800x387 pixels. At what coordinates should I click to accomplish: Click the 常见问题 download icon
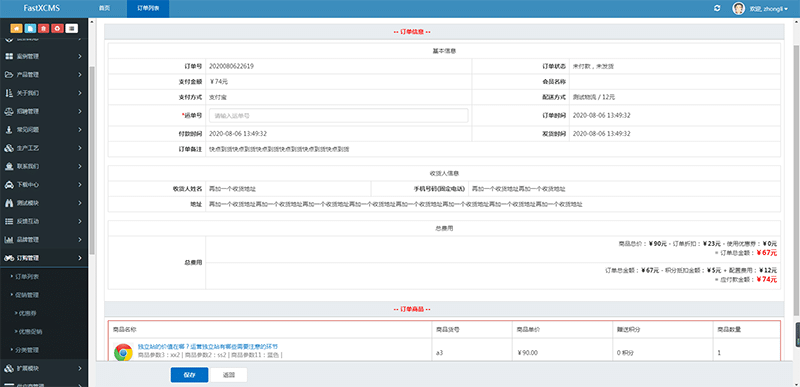[9, 130]
